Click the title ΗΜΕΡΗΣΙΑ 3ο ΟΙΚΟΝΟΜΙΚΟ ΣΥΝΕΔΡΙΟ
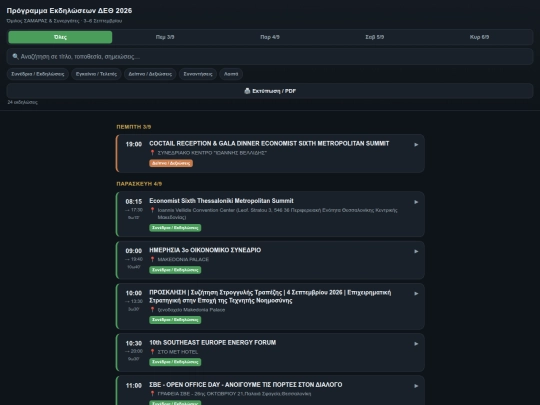 pyautogui.click(x=205, y=250)
